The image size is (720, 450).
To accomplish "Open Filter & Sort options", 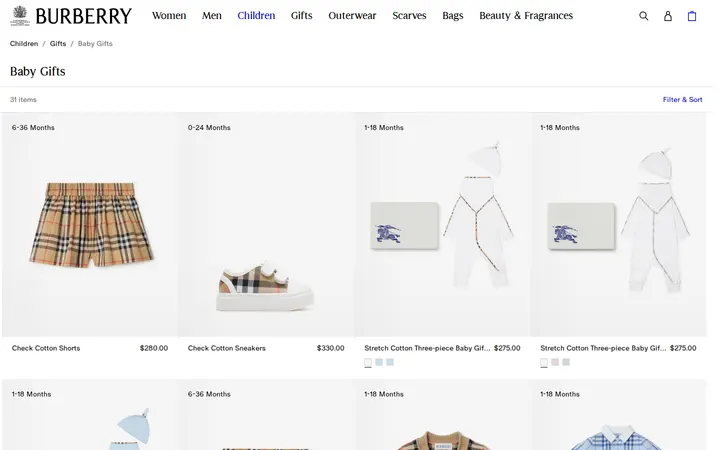I will point(682,100).
